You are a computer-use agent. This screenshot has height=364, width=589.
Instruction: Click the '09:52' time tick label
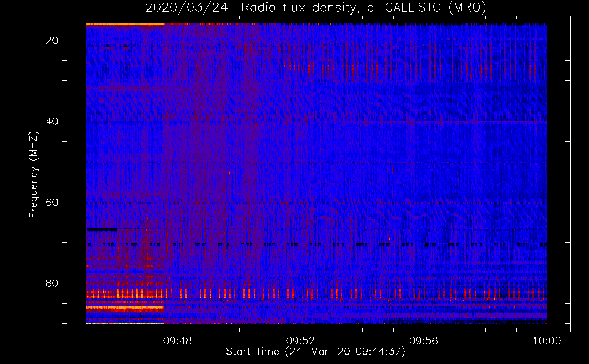pos(301,341)
